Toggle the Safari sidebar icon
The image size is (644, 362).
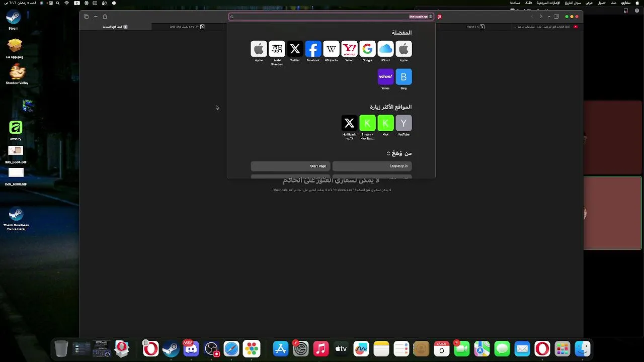pyautogui.click(x=556, y=17)
